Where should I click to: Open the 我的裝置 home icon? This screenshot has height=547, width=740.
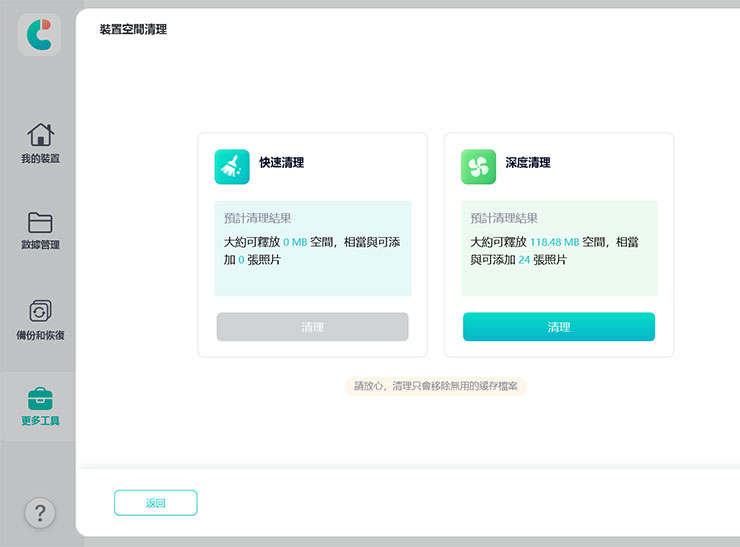pyautogui.click(x=41, y=135)
